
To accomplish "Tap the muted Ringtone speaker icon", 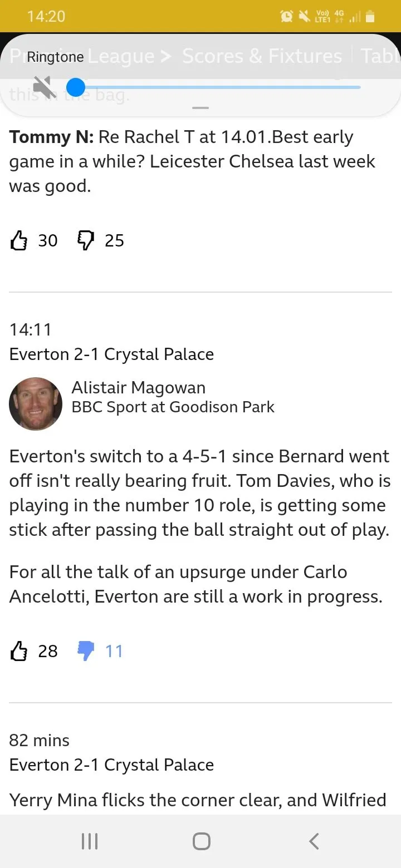I will click(x=44, y=87).
